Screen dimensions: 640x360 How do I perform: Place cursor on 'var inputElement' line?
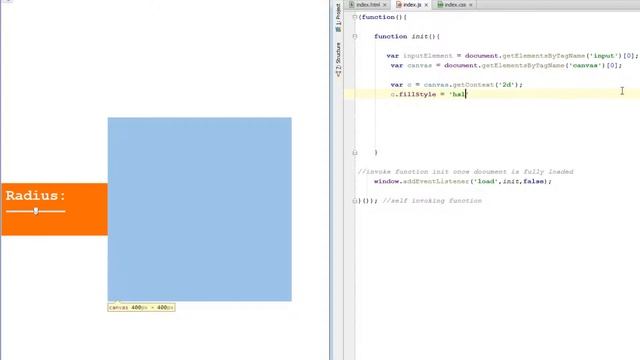(512, 56)
